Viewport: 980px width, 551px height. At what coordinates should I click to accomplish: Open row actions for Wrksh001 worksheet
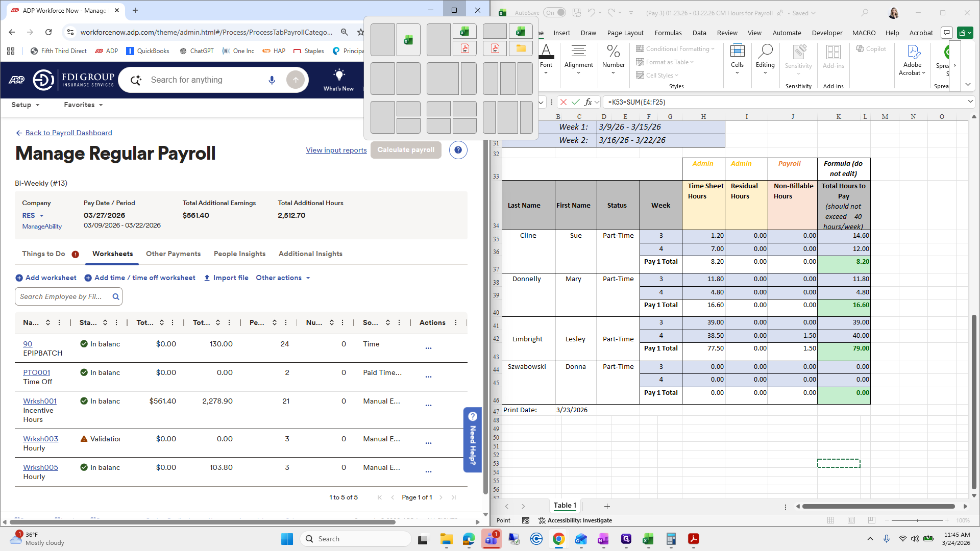pyautogui.click(x=428, y=406)
